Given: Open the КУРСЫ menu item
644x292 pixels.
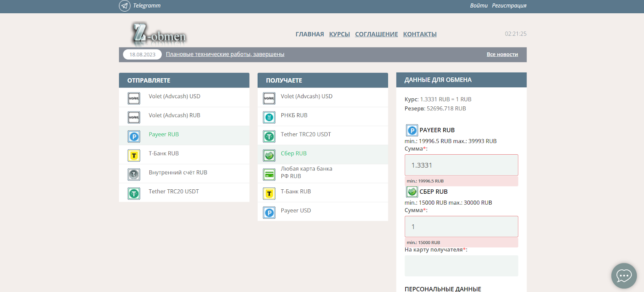Looking at the screenshot, I should coord(339,34).
